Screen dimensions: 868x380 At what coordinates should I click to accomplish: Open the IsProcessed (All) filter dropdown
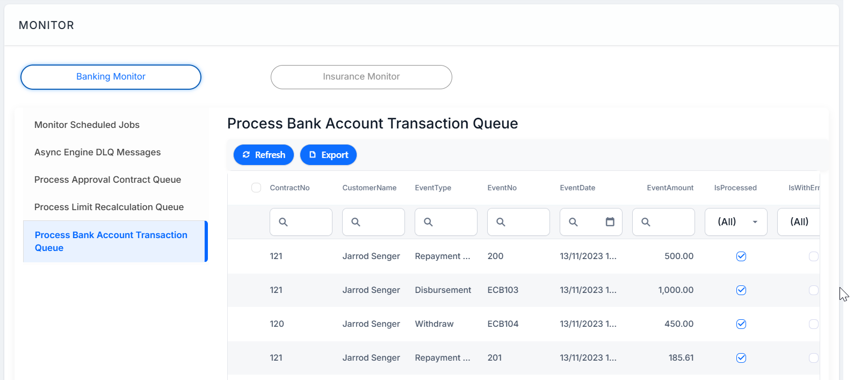pyautogui.click(x=736, y=222)
